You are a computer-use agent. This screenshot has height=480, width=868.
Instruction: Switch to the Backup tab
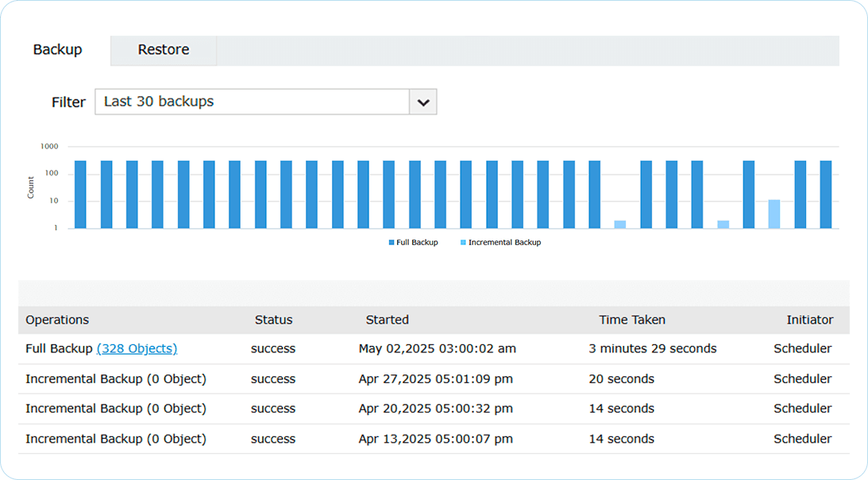pyautogui.click(x=57, y=50)
